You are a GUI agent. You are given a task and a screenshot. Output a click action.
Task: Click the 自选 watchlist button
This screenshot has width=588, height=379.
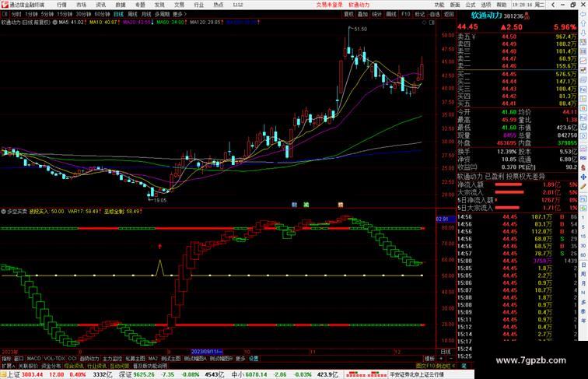(435, 14)
